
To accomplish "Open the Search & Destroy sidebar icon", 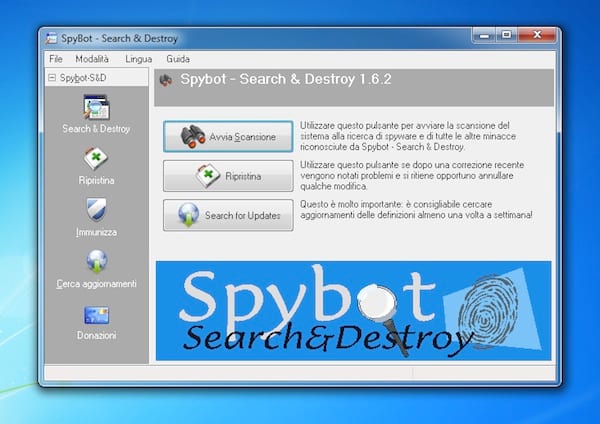I will coord(96,107).
